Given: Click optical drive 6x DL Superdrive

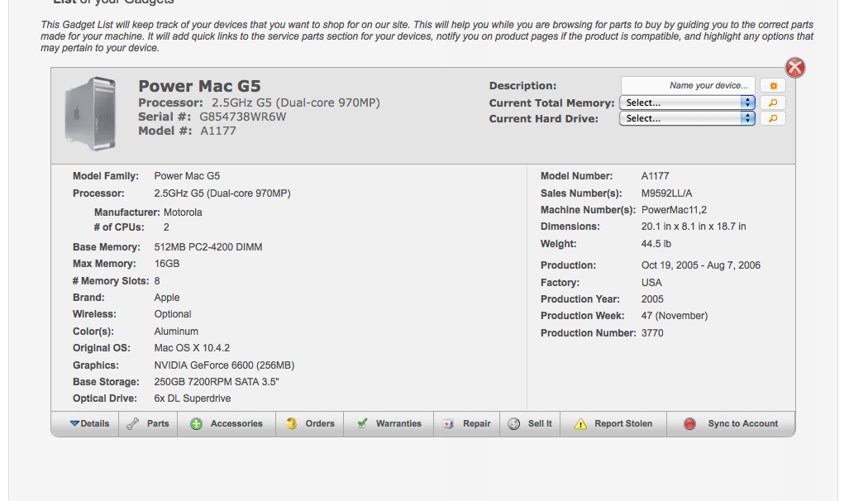Looking at the screenshot, I should click(193, 398).
